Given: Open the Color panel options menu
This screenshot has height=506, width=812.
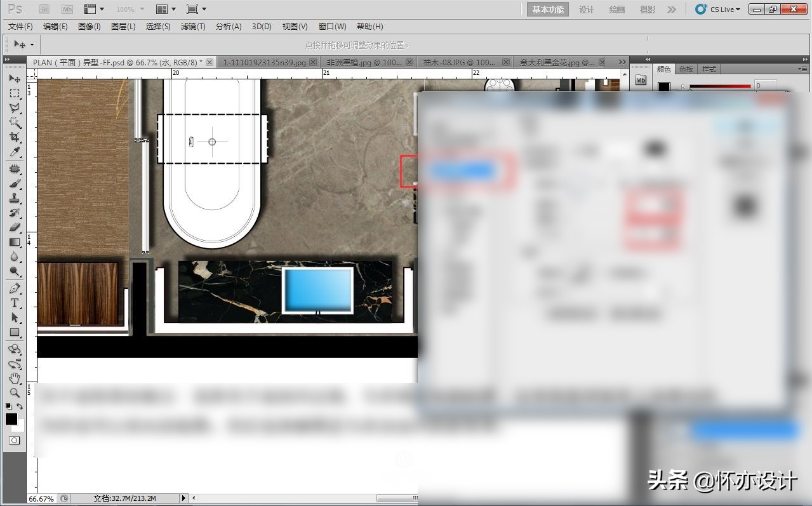Looking at the screenshot, I should (x=803, y=69).
